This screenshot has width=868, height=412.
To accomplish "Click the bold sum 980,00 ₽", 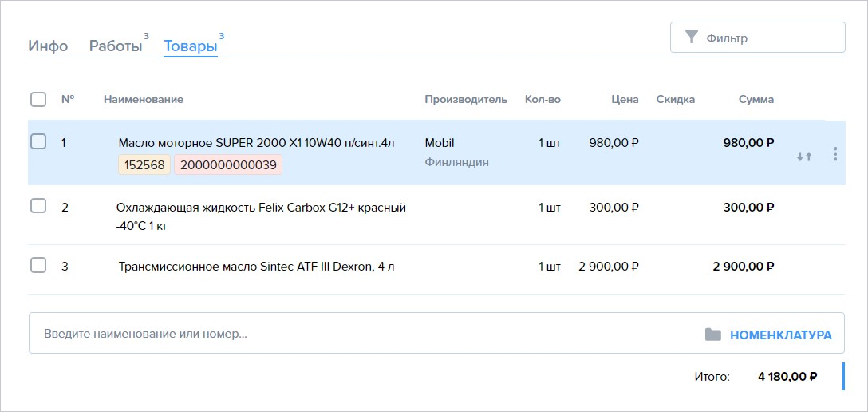I will (748, 143).
